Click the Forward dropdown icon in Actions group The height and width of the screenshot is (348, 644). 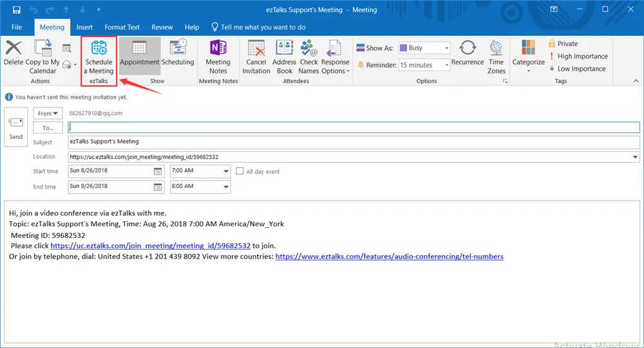(68, 65)
